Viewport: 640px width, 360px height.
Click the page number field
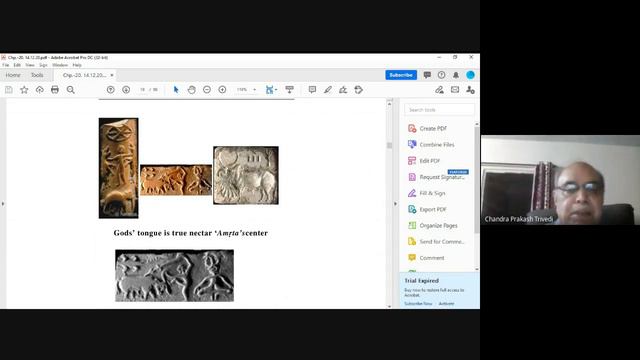[x=142, y=90]
